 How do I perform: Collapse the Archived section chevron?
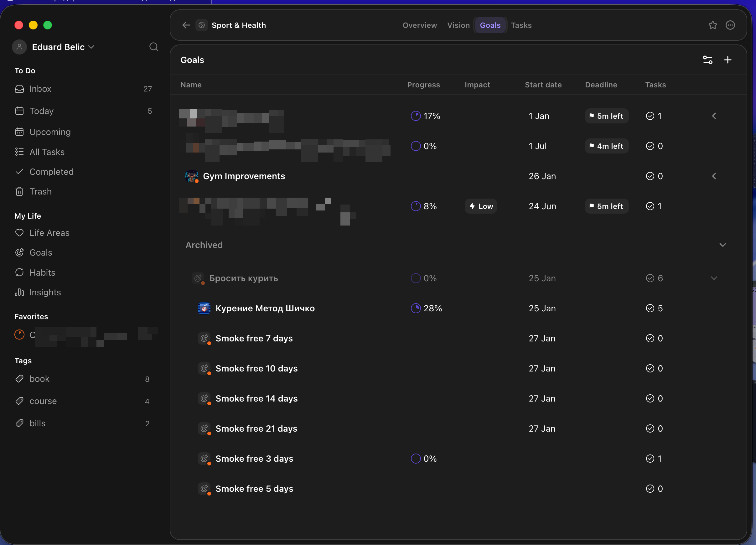[x=723, y=245]
